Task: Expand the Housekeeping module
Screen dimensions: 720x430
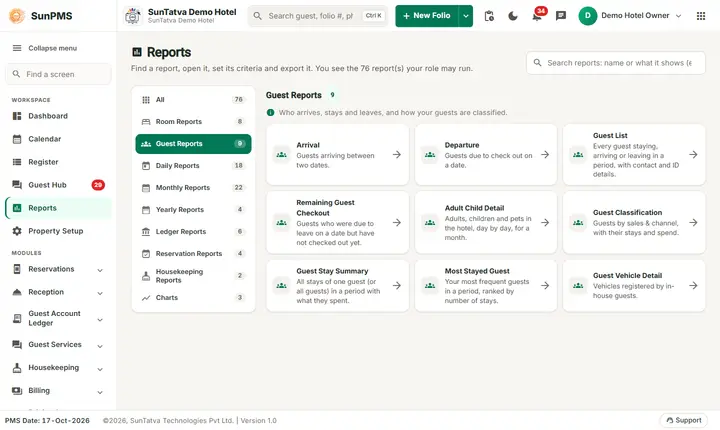Action: [58, 368]
